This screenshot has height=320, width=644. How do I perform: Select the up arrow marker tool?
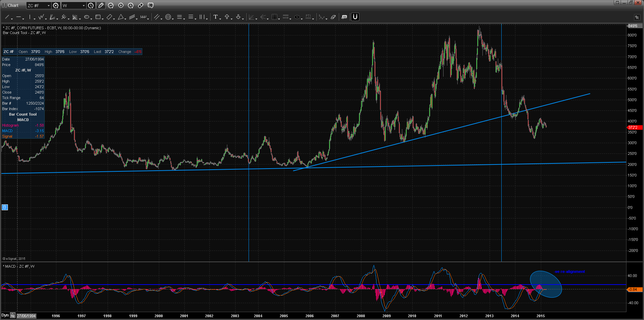pyautogui.click(x=227, y=17)
